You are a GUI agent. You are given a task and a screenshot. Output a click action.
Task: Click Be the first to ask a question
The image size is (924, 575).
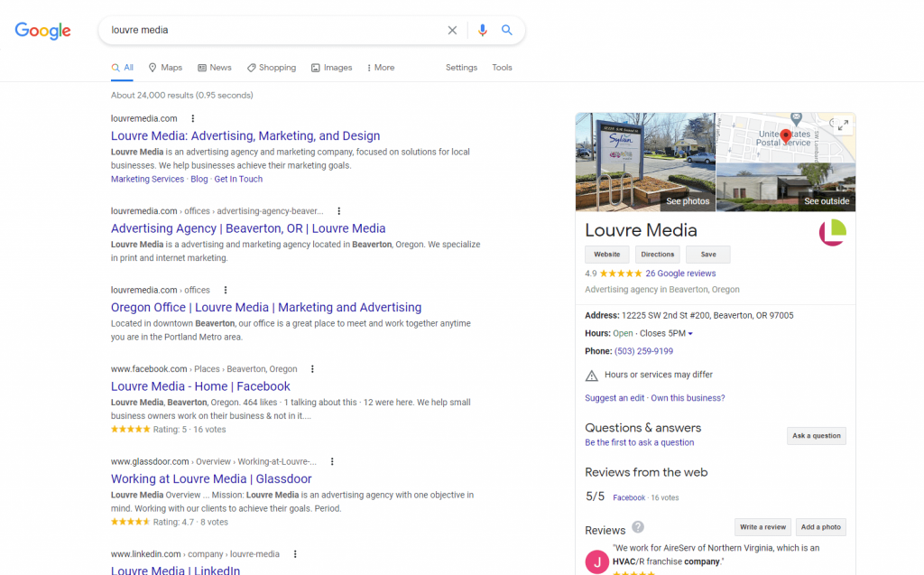tap(640, 443)
